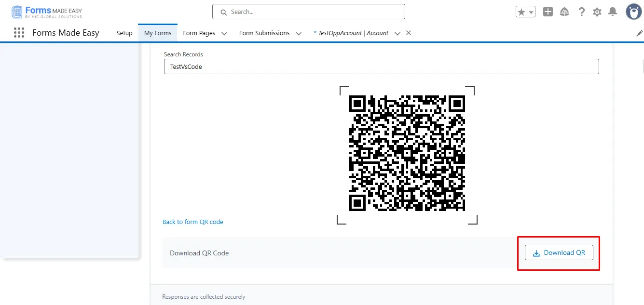Screen dimensions: 644x305
Task: Click the pencil icon to edit navigation
Action: tap(640, 33)
